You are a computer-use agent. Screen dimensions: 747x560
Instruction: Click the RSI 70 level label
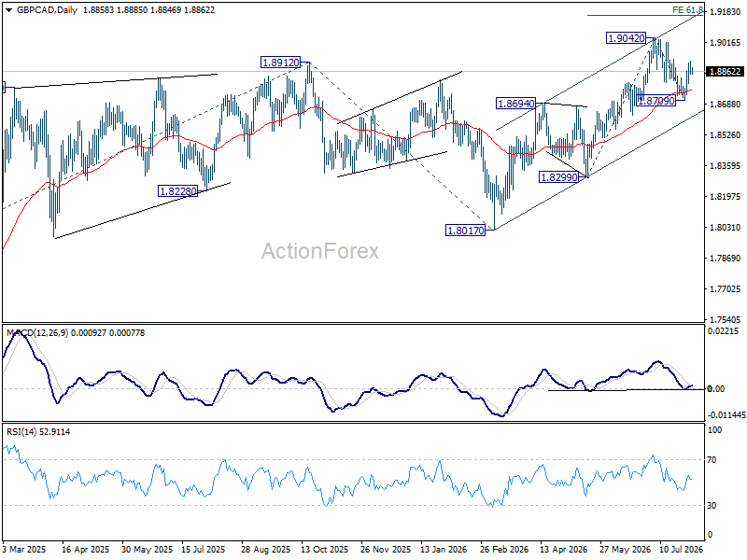click(x=712, y=460)
